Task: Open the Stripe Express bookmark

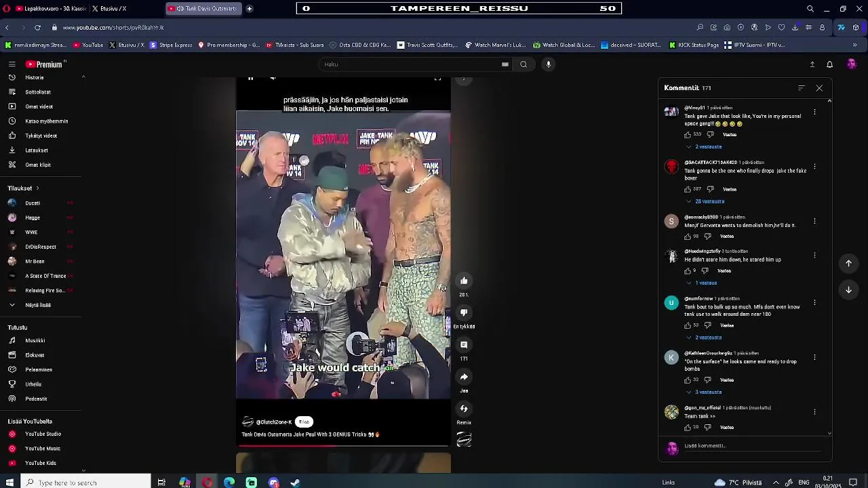Action: pyautogui.click(x=171, y=45)
